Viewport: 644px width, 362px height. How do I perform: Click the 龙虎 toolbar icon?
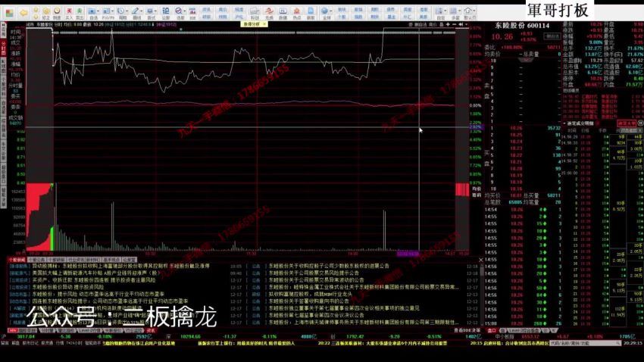tap(269, 11)
